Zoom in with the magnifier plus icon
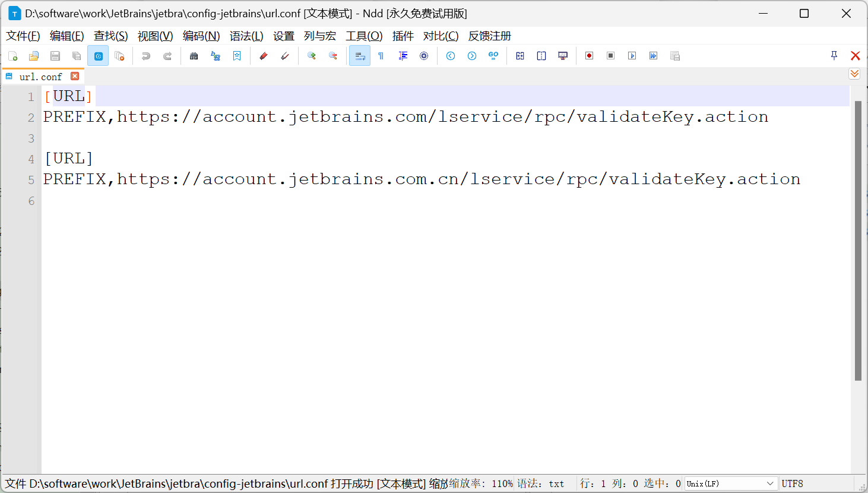This screenshot has height=493, width=868. (312, 56)
